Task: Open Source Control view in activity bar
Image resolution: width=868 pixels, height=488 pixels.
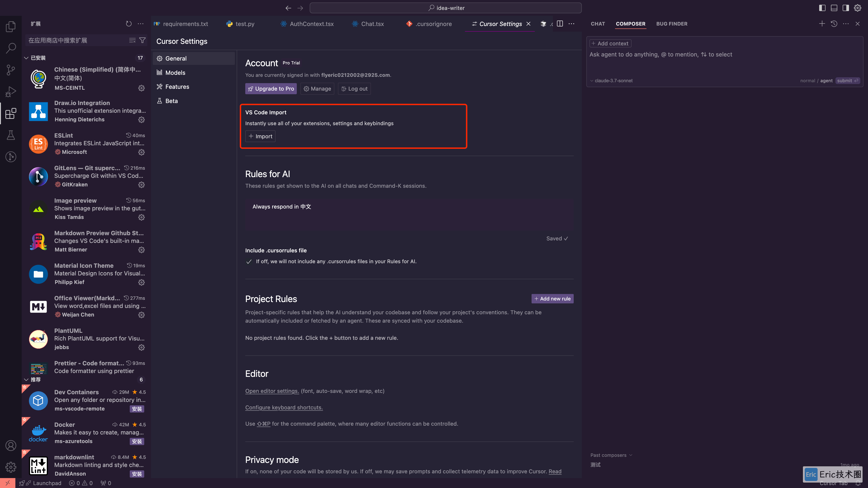Action: point(11,70)
